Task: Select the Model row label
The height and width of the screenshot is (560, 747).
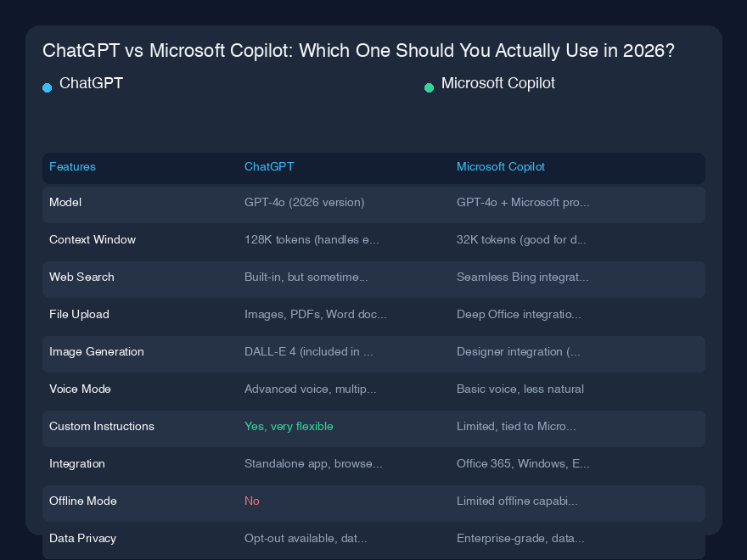Action: pos(65,203)
